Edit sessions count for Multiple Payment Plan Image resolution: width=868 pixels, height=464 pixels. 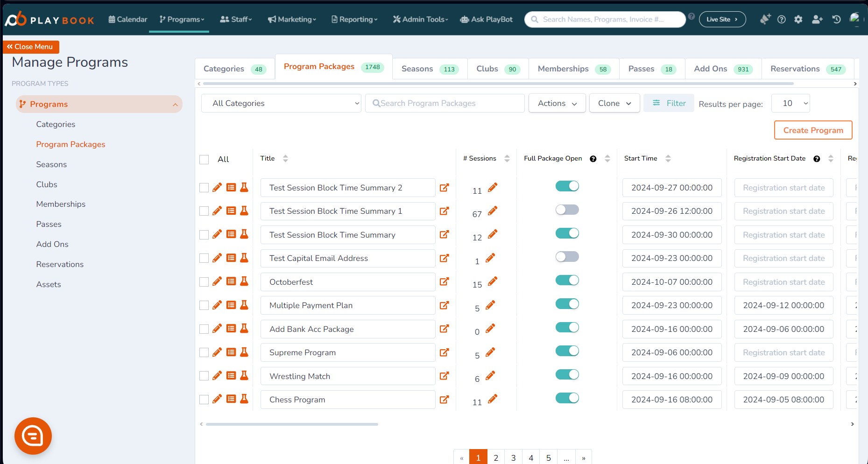[490, 305]
